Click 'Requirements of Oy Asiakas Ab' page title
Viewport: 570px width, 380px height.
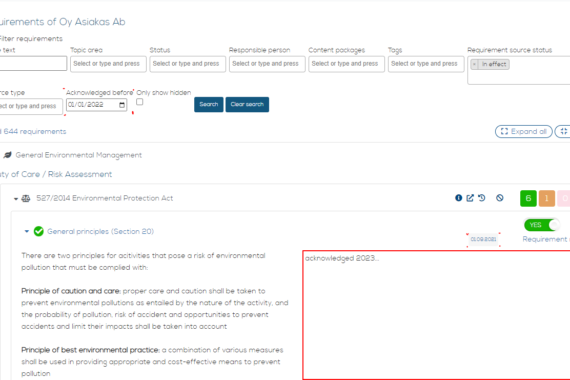point(62,22)
